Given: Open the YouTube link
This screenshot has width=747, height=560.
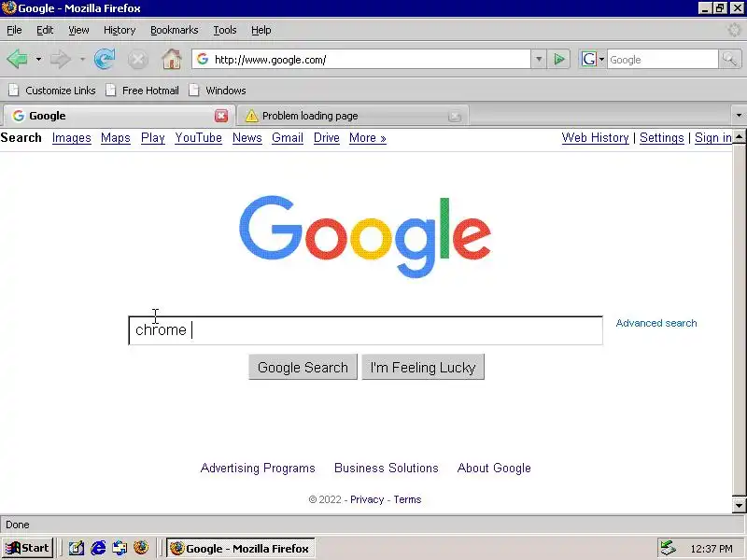Looking at the screenshot, I should click(198, 138).
